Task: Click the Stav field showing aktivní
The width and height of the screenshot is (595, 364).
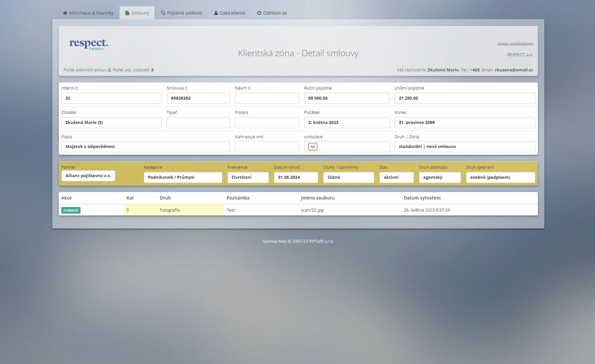Action: pyautogui.click(x=396, y=177)
